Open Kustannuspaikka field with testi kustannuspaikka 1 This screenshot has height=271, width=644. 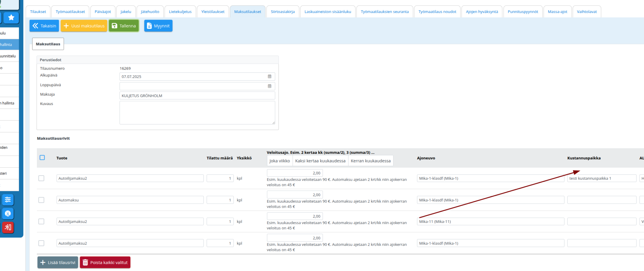pyautogui.click(x=601, y=178)
